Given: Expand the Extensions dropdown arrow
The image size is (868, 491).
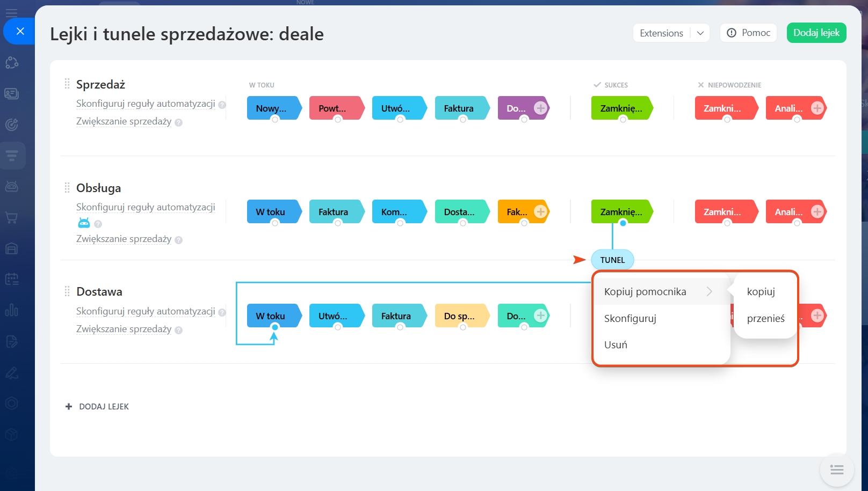Looking at the screenshot, I should point(700,33).
